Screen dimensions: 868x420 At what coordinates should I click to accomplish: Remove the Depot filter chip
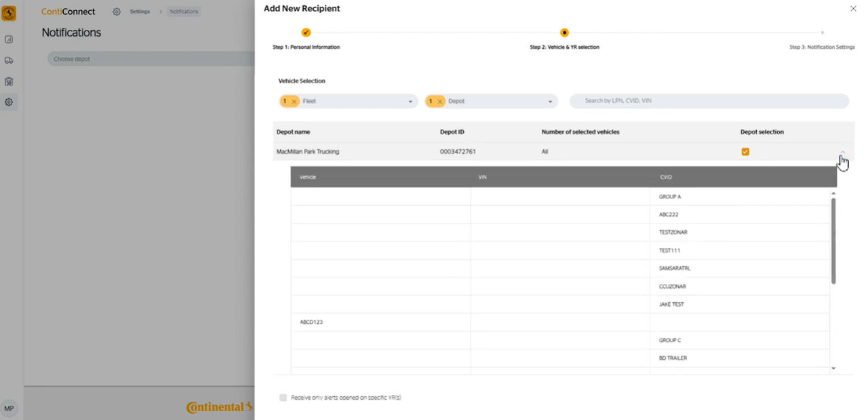point(439,101)
